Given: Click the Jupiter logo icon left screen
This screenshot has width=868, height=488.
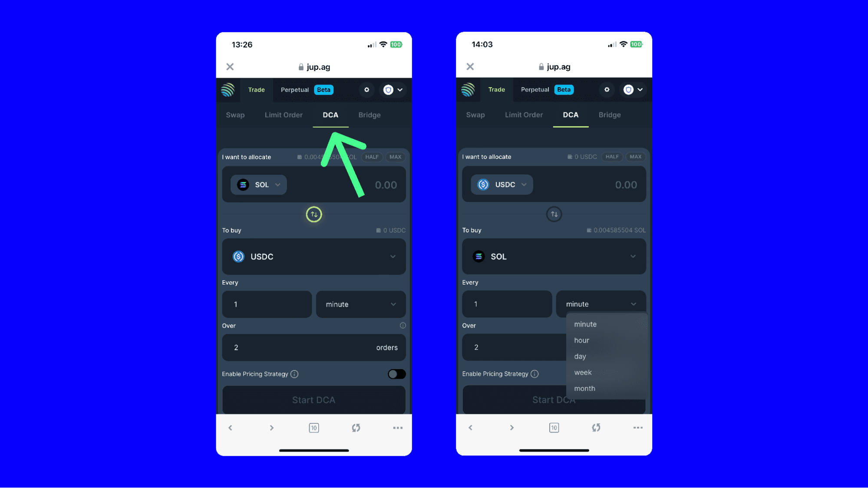Looking at the screenshot, I should tap(228, 89).
